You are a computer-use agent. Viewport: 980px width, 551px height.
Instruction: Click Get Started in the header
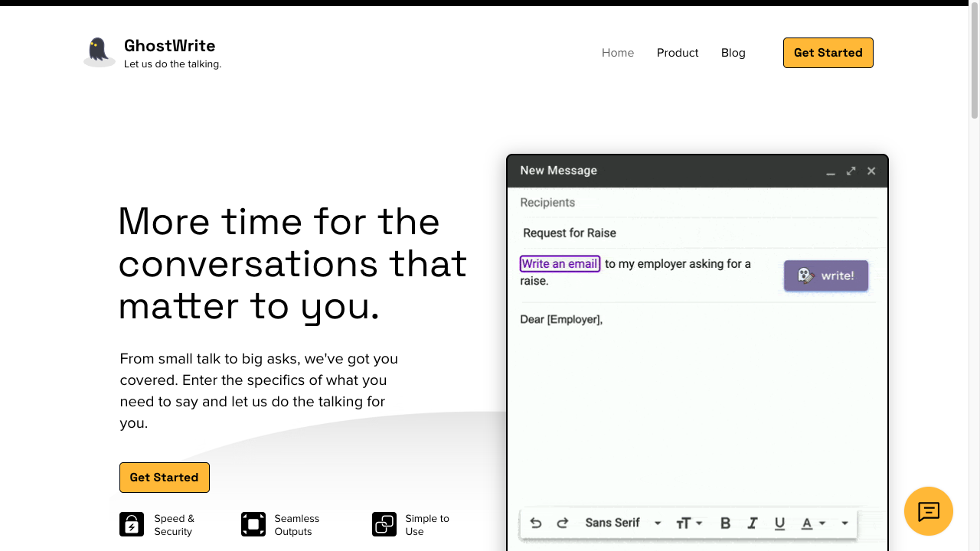tap(828, 53)
